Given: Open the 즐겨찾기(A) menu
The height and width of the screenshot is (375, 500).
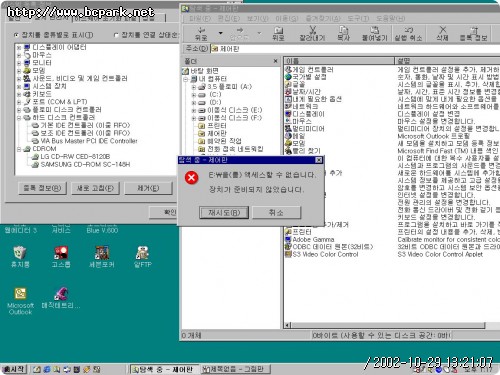Looking at the screenshot, I should [x=323, y=18].
